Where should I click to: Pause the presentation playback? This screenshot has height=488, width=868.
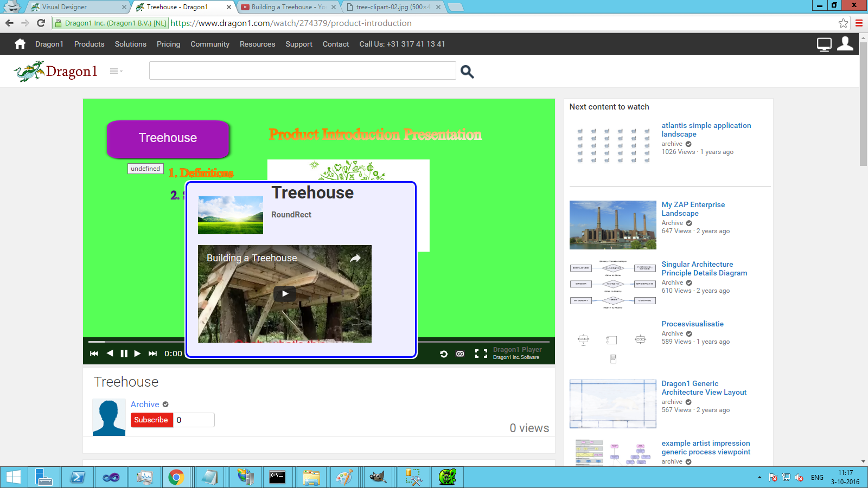(124, 354)
